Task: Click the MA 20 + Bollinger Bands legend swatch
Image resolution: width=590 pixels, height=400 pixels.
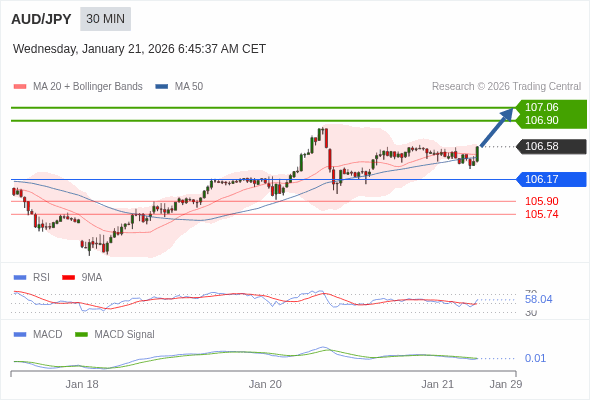Action: [20, 87]
